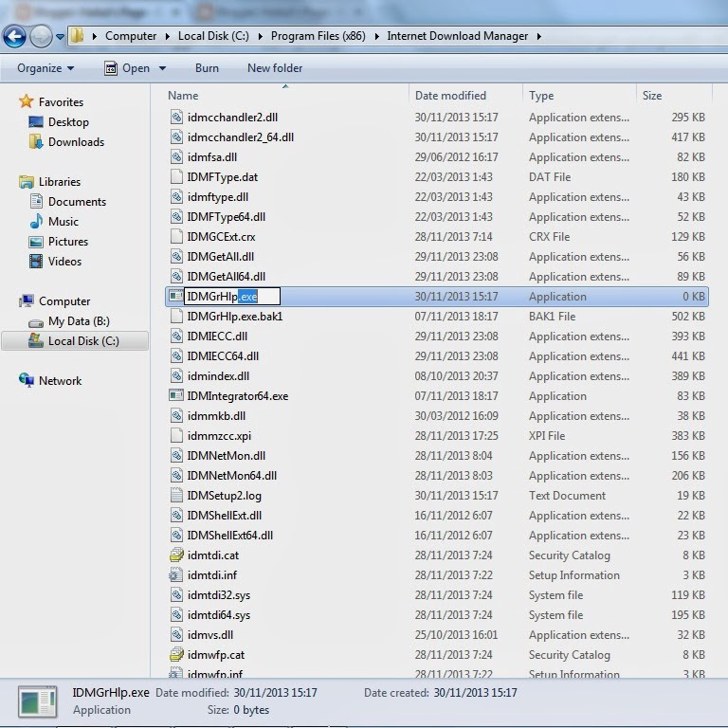
Task: Open the dropdown arrow beside Open
Action: tap(162, 68)
